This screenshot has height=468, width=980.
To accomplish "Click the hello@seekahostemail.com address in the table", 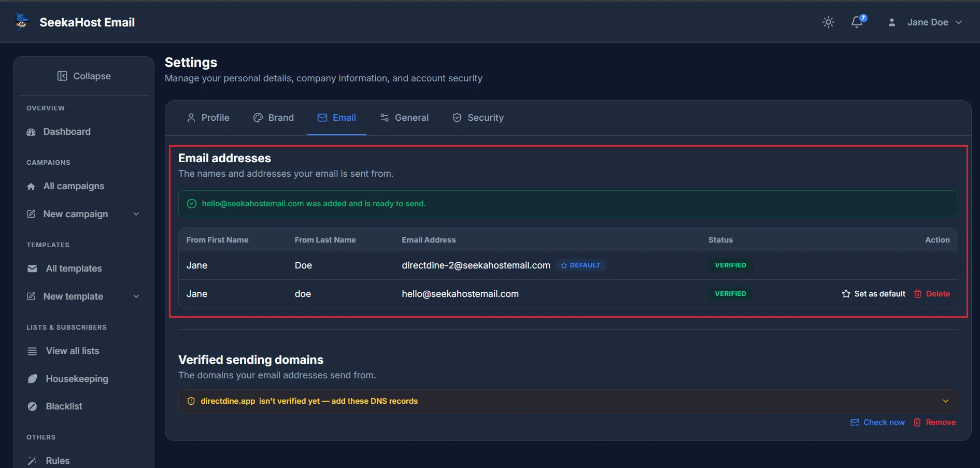I will pyautogui.click(x=460, y=294).
